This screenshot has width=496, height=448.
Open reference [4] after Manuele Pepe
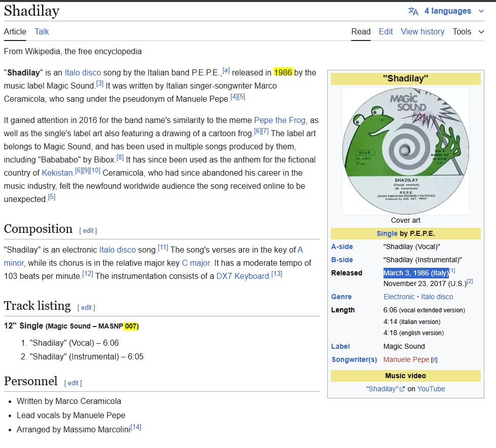tap(234, 97)
